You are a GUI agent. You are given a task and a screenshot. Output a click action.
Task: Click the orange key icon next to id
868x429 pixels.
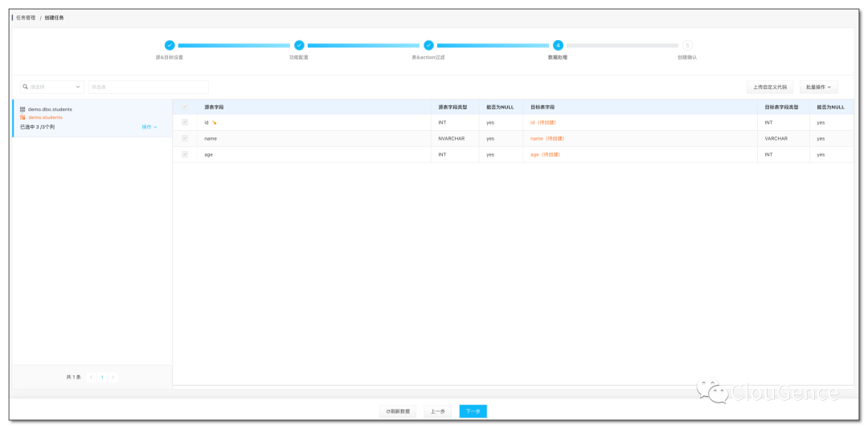[215, 122]
